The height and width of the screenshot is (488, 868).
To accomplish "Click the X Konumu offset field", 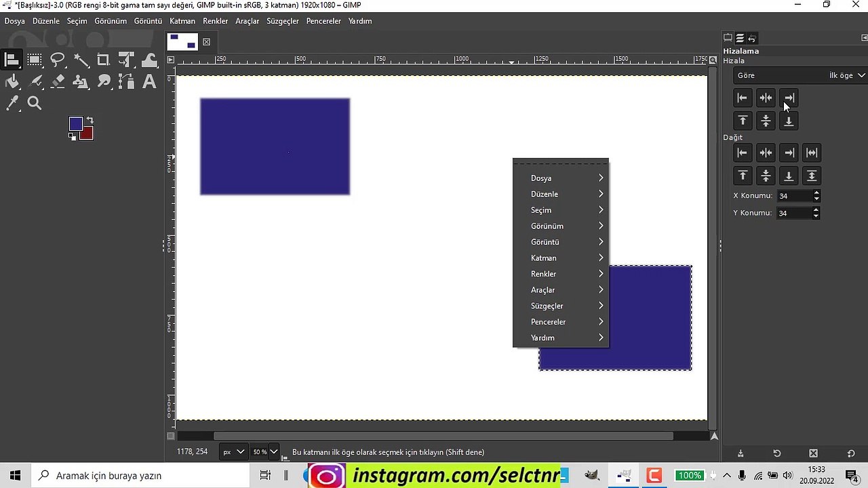I will point(793,196).
